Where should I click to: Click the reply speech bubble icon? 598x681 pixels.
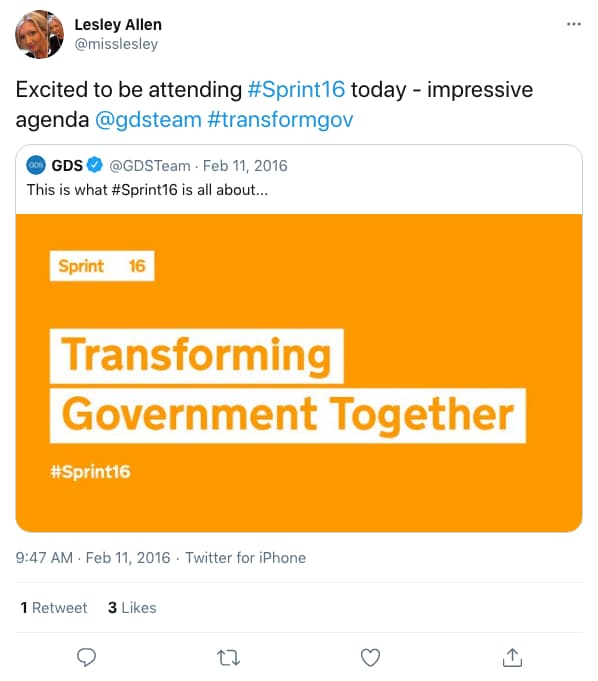tap(86, 657)
